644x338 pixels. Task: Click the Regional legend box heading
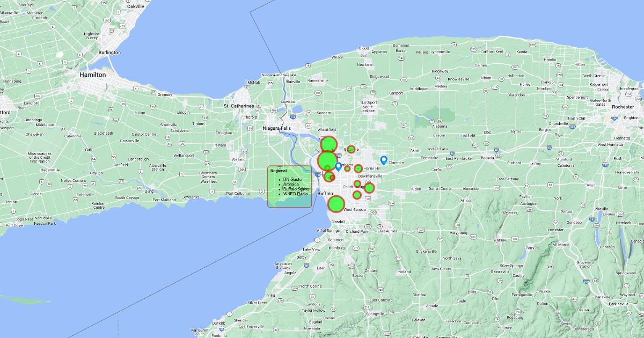click(279, 171)
